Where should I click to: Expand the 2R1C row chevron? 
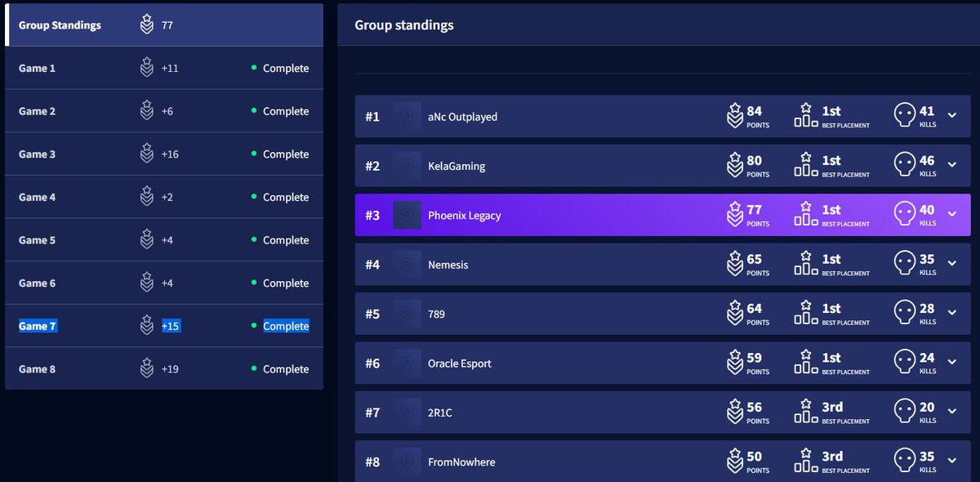click(x=951, y=412)
